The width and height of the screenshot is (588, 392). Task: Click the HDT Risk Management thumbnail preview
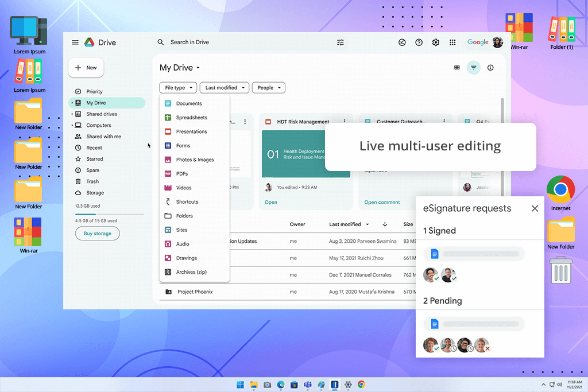293,154
